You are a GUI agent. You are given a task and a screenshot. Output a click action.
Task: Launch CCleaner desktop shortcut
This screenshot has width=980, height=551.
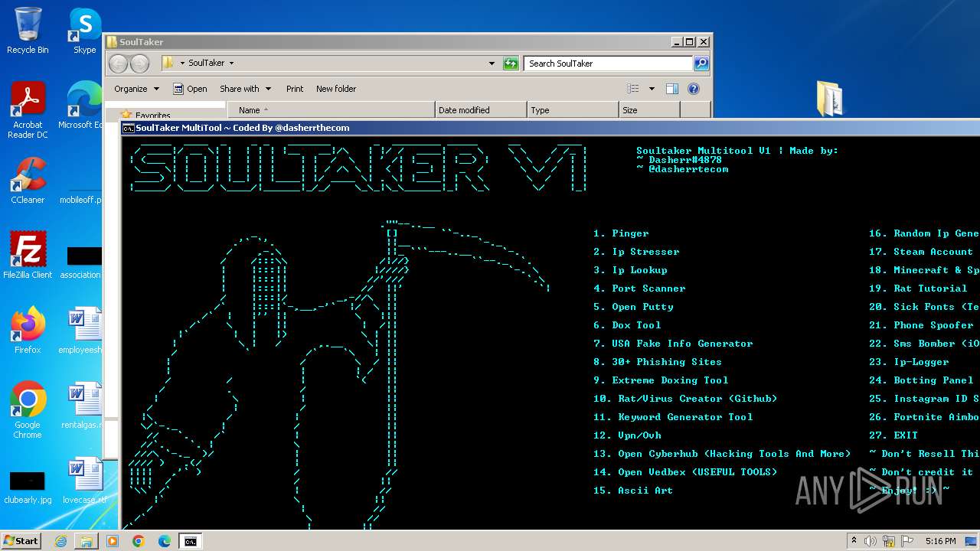pos(28,181)
